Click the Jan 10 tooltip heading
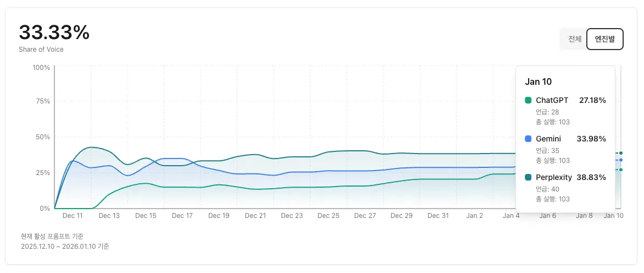644x273 pixels. [x=538, y=81]
